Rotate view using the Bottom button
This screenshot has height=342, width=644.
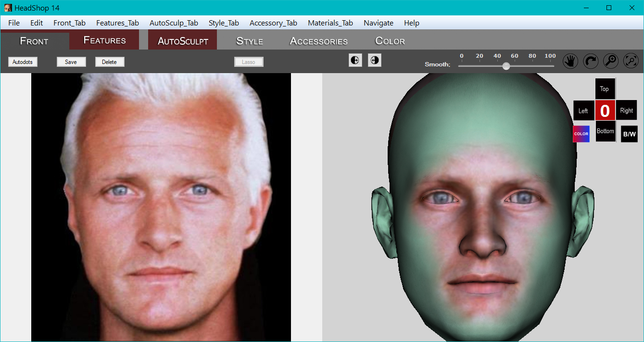click(x=606, y=131)
